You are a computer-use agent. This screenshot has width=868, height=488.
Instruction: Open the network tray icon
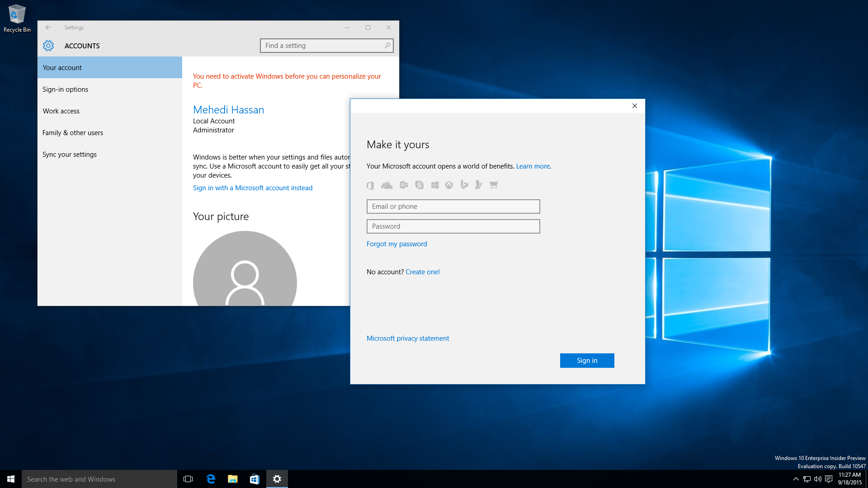[x=807, y=479]
